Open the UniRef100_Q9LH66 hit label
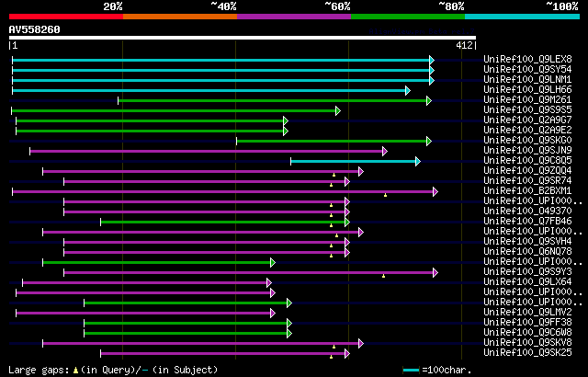 (527, 90)
